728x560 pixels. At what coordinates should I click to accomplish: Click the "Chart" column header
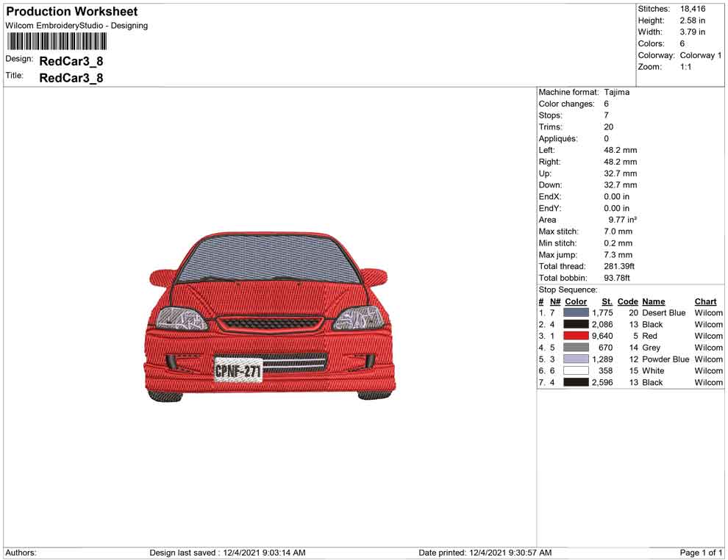[705, 301]
